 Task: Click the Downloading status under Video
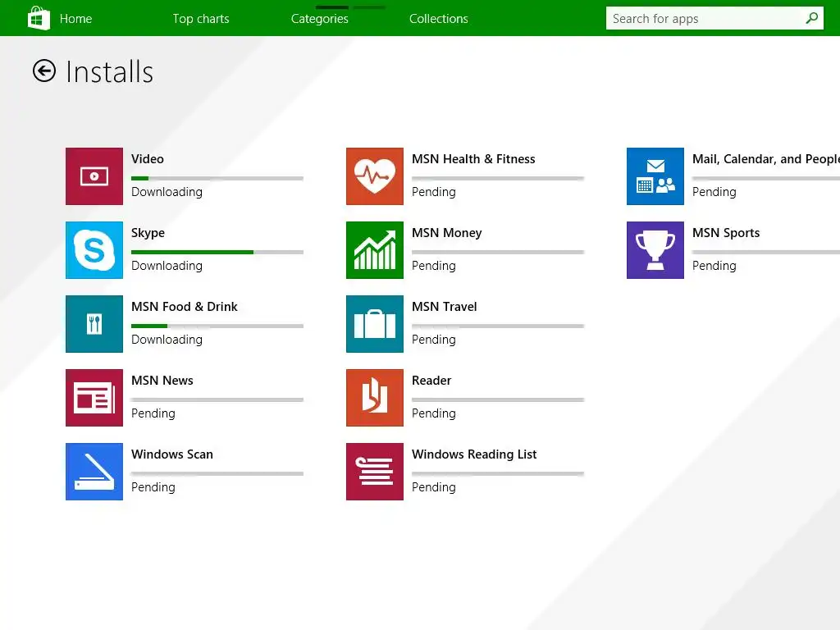167,192
